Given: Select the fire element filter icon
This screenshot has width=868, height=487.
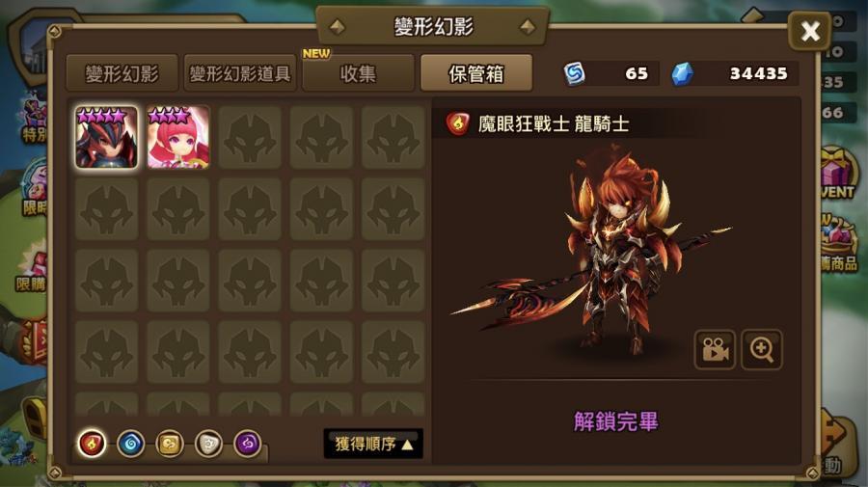Looking at the screenshot, I should coord(92,444).
